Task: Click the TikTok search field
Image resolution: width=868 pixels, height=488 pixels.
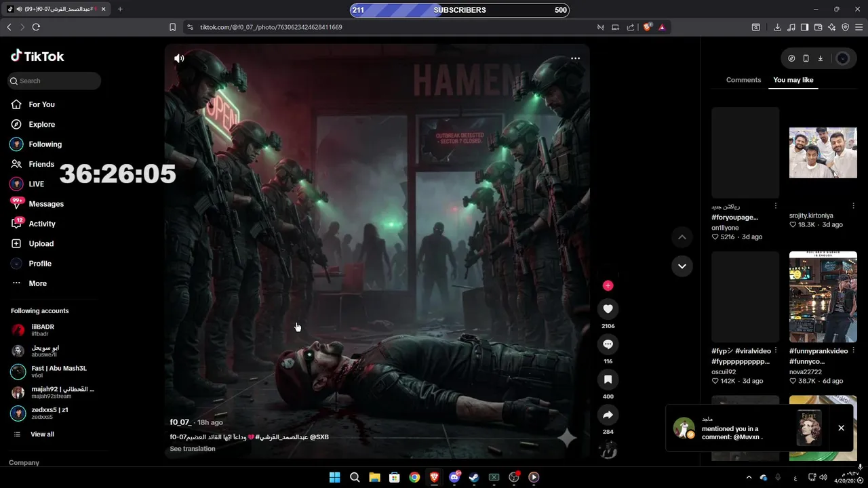Action: [x=54, y=81]
